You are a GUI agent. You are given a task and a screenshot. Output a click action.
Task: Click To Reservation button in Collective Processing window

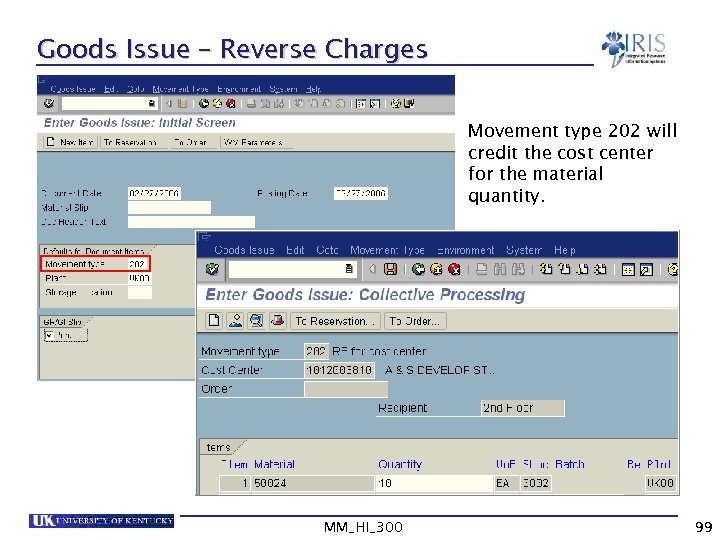335,321
